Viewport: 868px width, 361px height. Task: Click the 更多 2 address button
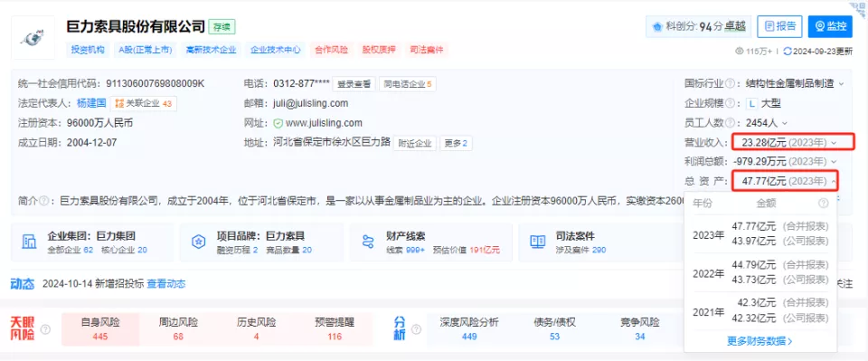(x=456, y=143)
